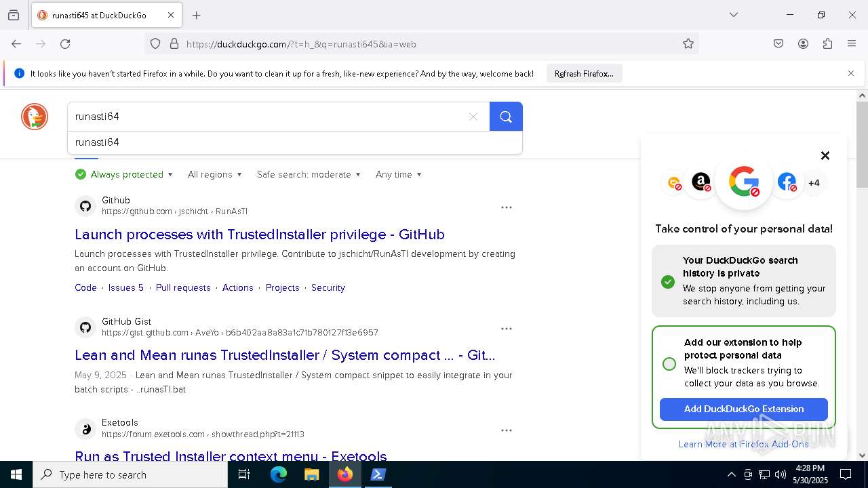Image resolution: width=868 pixels, height=488 pixels.
Task: Go to DuckDuckGo home via logo
Action: click(x=35, y=117)
